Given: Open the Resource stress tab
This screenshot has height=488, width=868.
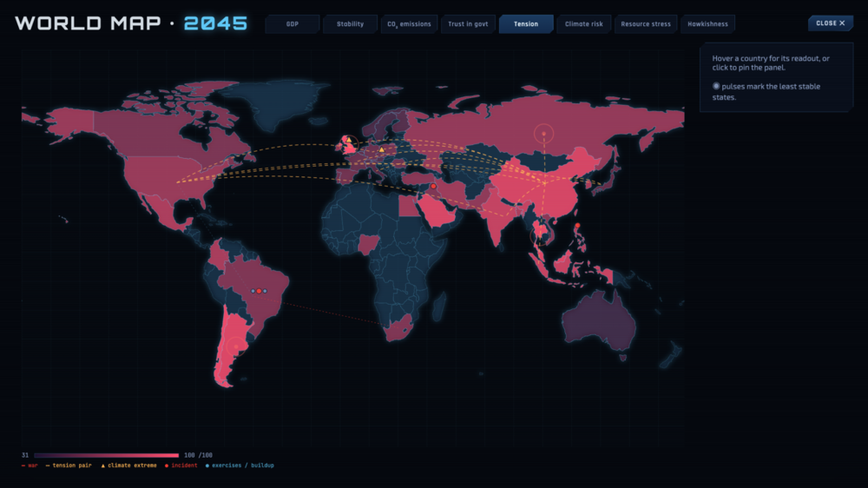Looking at the screenshot, I should tap(646, 23).
